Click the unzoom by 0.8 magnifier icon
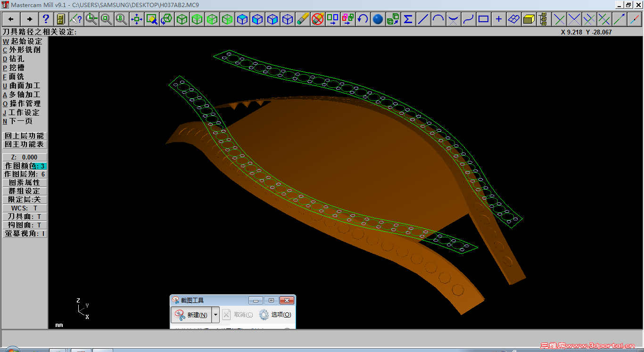This screenshot has width=644, height=352. (x=121, y=19)
